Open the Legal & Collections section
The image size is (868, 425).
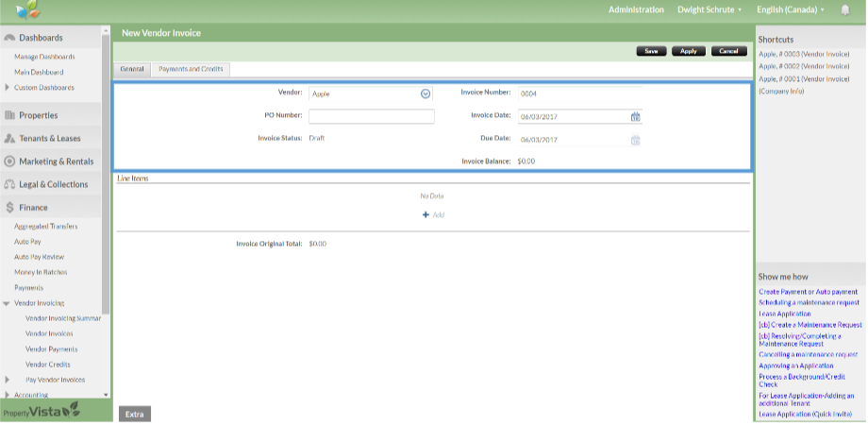click(53, 184)
